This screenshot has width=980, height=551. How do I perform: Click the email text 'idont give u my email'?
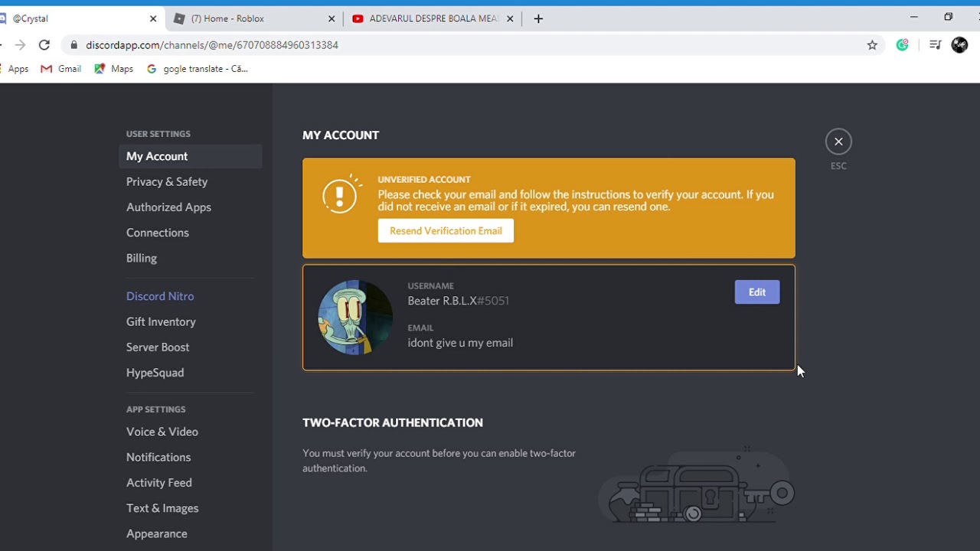click(x=460, y=343)
